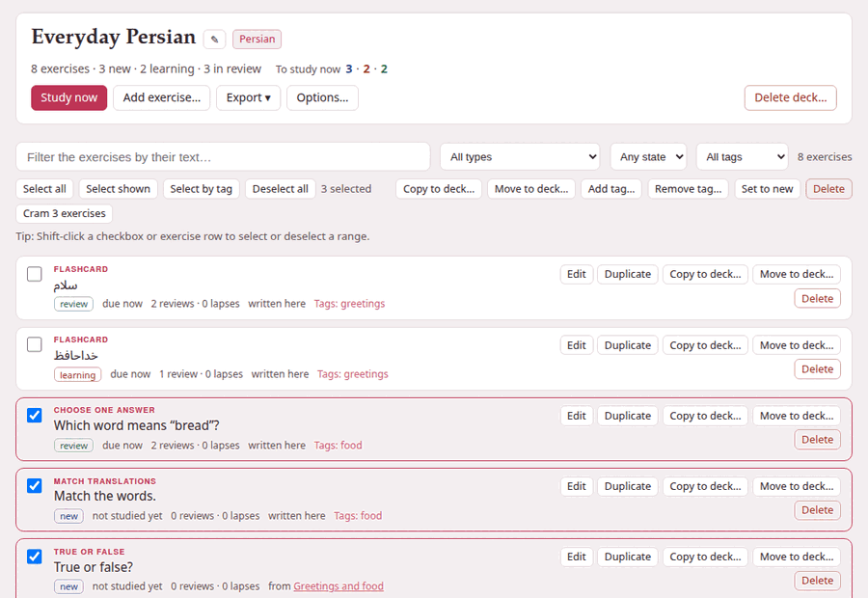Click Tags: greetings on خداحافظ card

(x=353, y=374)
